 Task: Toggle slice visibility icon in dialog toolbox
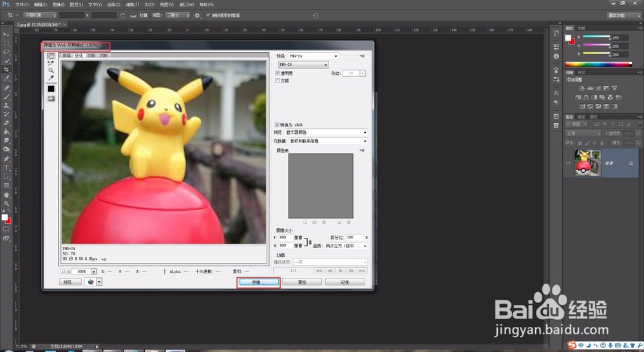click(51, 99)
